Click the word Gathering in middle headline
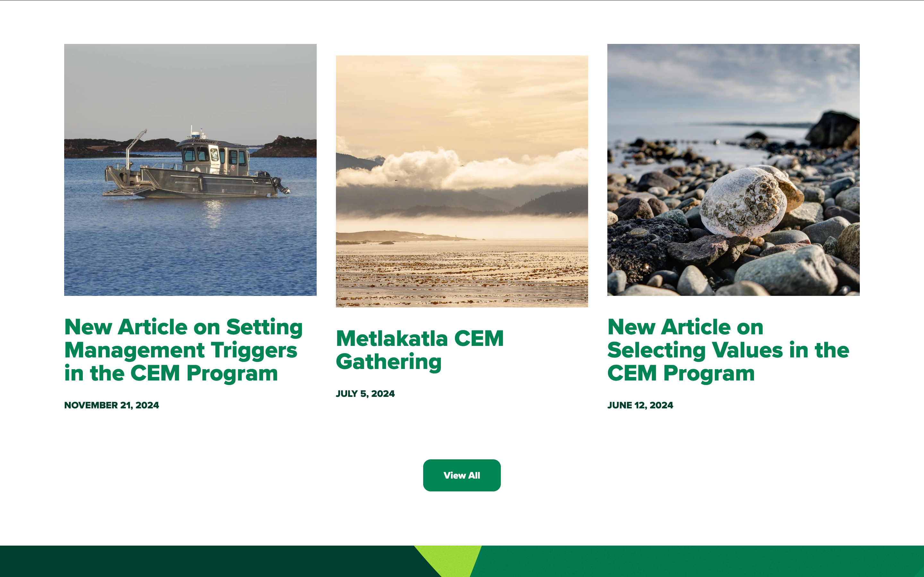This screenshot has height=577, width=924. point(389,362)
